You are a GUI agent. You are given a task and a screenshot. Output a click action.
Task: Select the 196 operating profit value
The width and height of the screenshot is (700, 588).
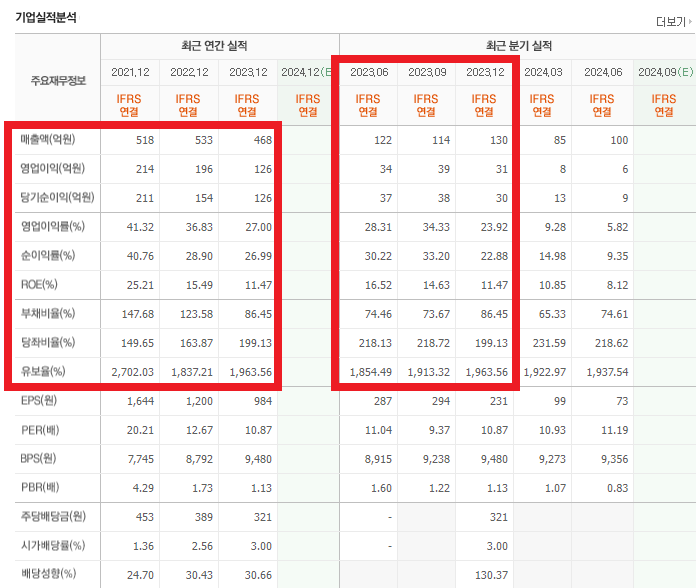pos(204,169)
